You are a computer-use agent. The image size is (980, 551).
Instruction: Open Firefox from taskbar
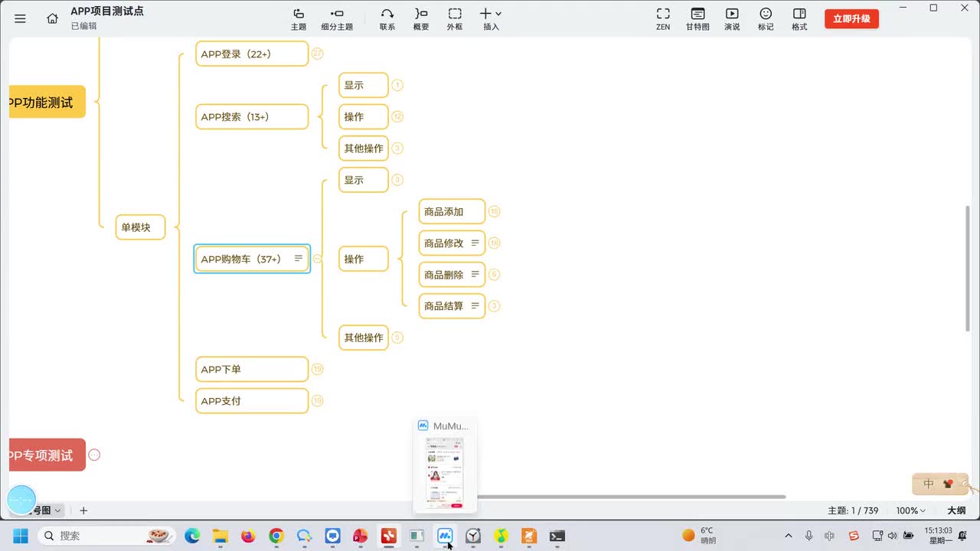[x=248, y=536]
